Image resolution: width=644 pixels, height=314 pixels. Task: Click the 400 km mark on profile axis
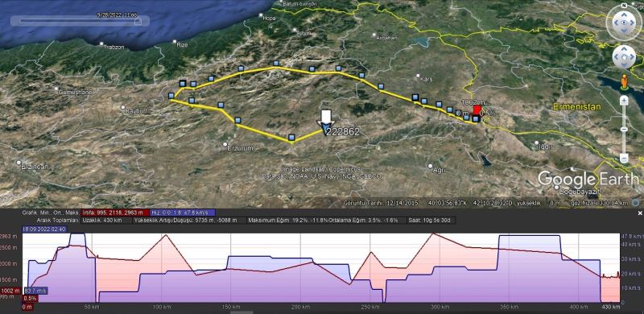[x=579, y=307]
